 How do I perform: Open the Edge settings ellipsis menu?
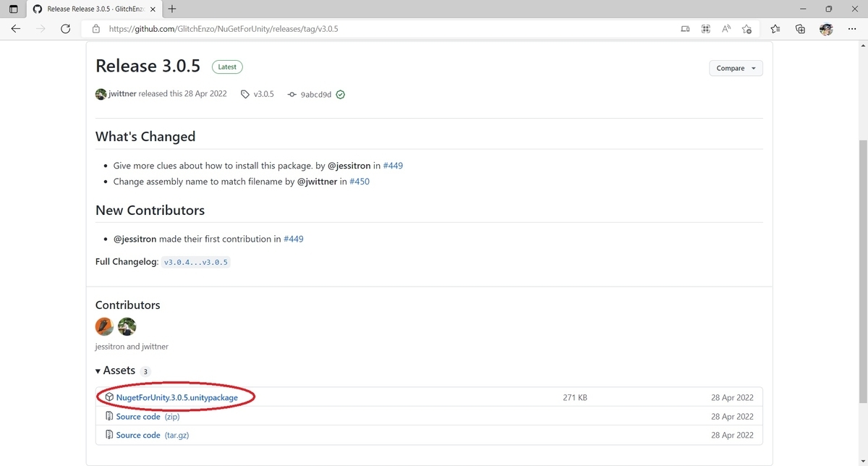point(851,29)
